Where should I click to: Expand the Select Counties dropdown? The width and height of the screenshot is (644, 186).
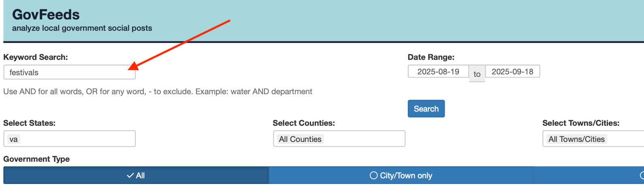pyautogui.click(x=339, y=139)
